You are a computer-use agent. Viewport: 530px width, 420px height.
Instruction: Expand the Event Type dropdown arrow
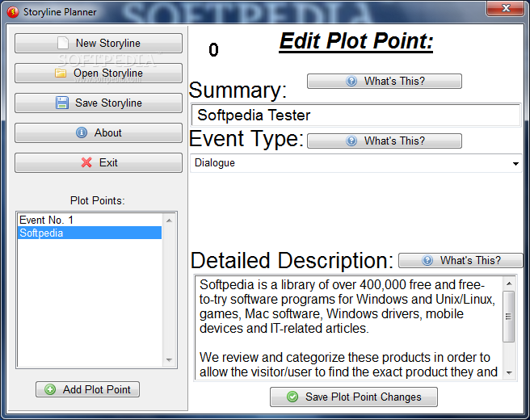[515, 163]
